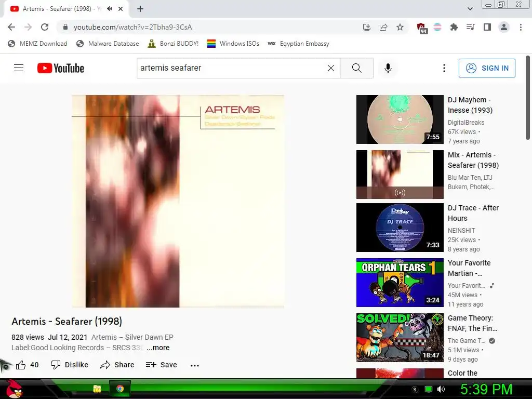The image size is (532, 399).
Task: Open the Color the video title
Action: [462, 373]
